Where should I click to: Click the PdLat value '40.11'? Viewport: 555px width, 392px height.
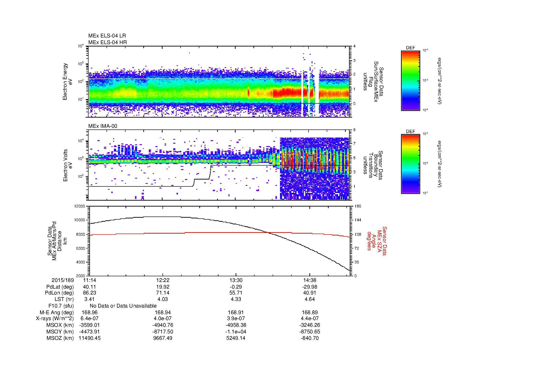click(89, 287)
